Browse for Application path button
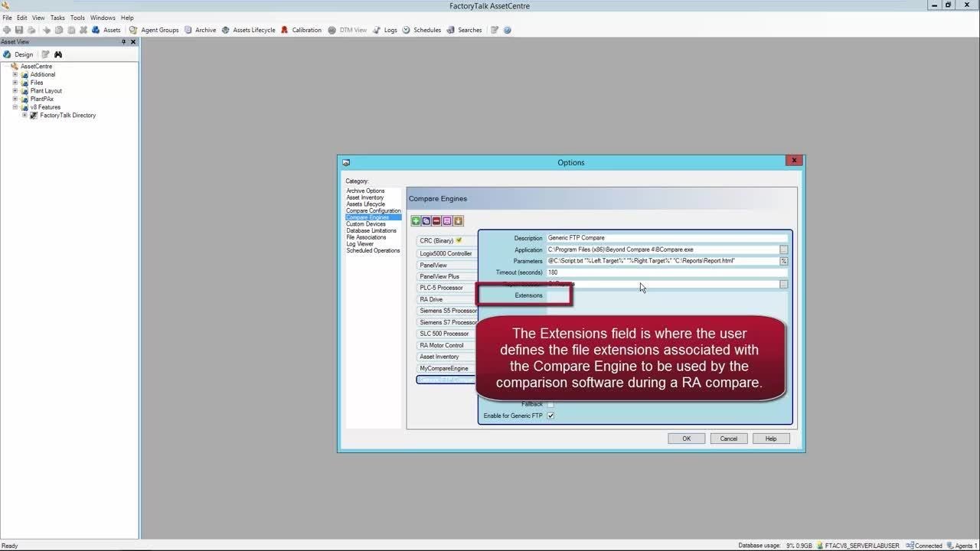Image resolution: width=980 pixels, height=551 pixels. pyautogui.click(x=783, y=249)
